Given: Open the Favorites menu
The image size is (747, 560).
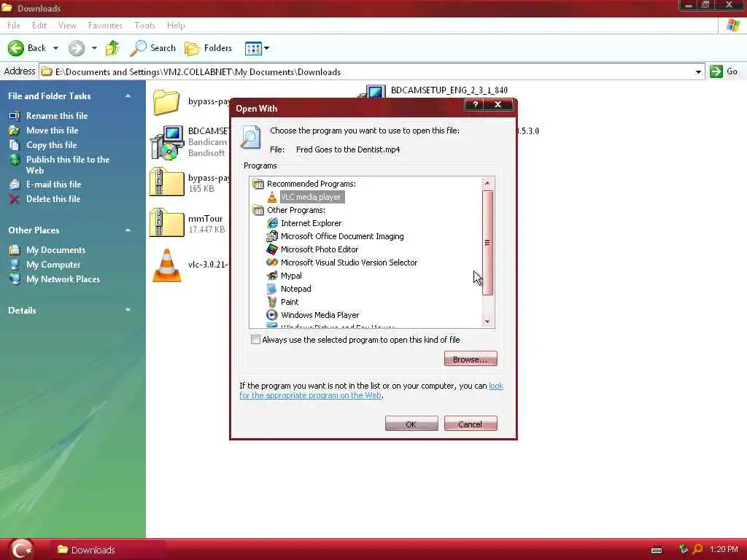Looking at the screenshot, I should click(105, 26).
